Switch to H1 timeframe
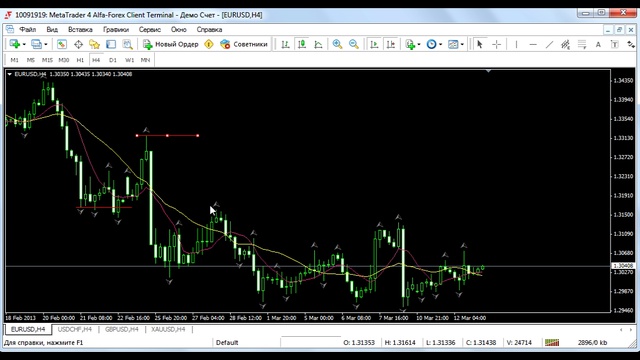Viewport: 640px width, 360px height. click(80, 60)
